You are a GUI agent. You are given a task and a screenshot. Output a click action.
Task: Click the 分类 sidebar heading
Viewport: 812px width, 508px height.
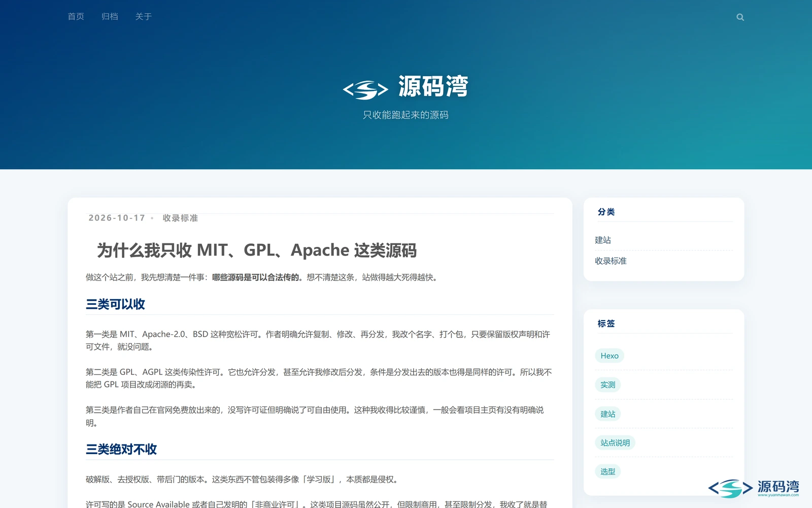(606, 212)
